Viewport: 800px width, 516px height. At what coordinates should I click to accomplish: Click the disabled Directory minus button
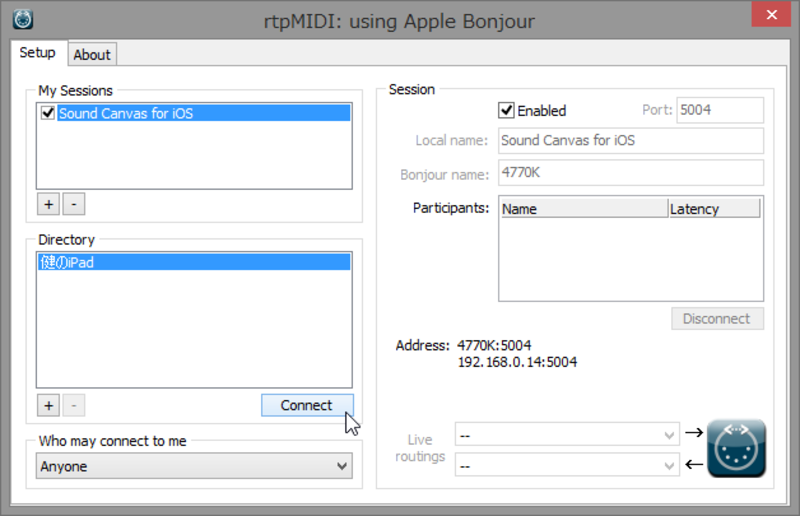[x=74, y=405]
